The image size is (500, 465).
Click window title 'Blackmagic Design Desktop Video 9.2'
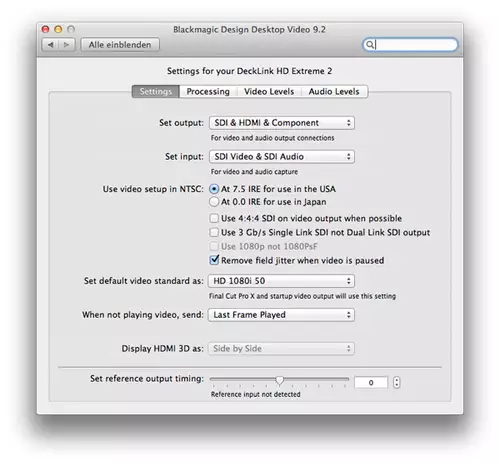249,29
